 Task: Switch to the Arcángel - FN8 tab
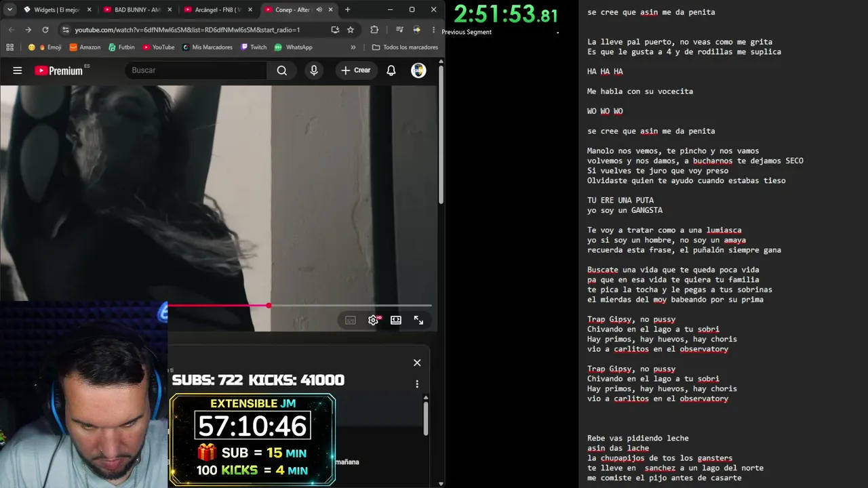click(218, 9)
